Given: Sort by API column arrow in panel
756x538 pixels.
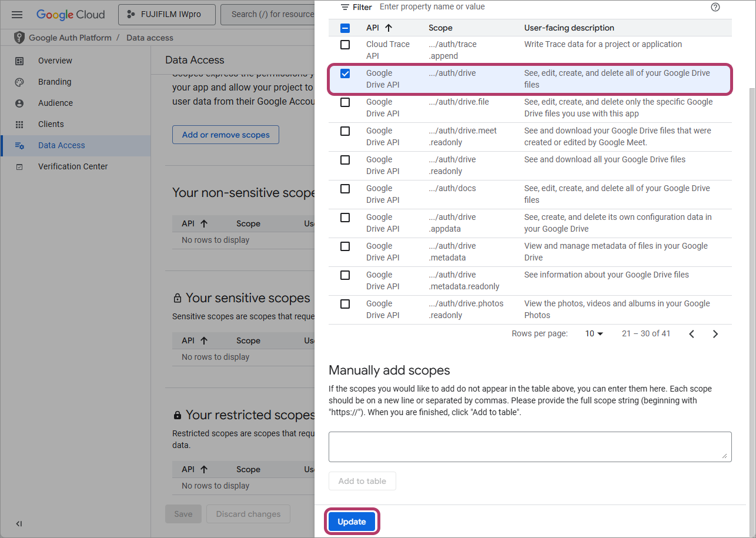Looking at the screenshot, I should 388,28.
